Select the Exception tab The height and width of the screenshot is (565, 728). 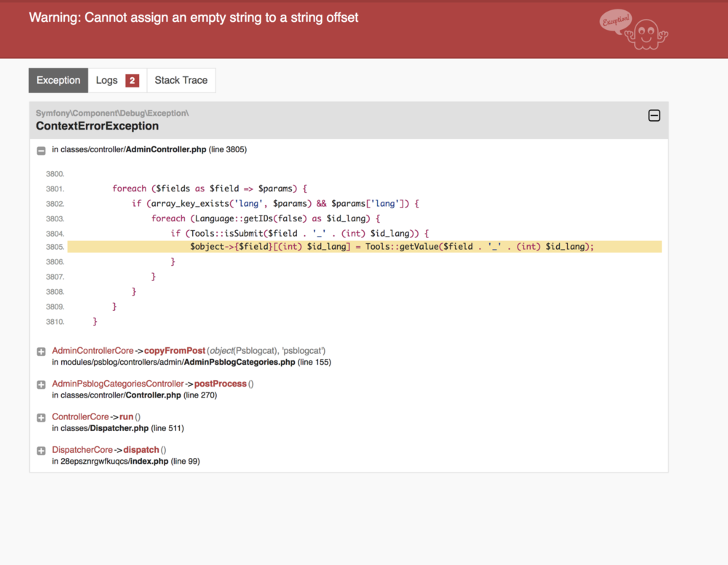tap(58, 80)
